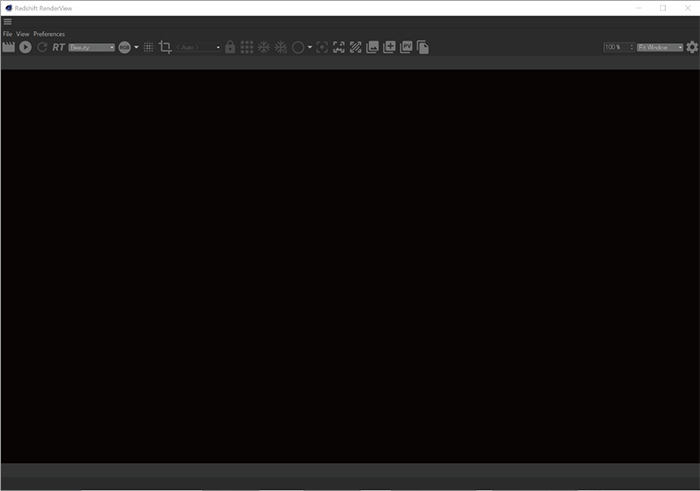700x491 pixels.
Task: Open the <Auto> camera dropdown
Action: 198,47
